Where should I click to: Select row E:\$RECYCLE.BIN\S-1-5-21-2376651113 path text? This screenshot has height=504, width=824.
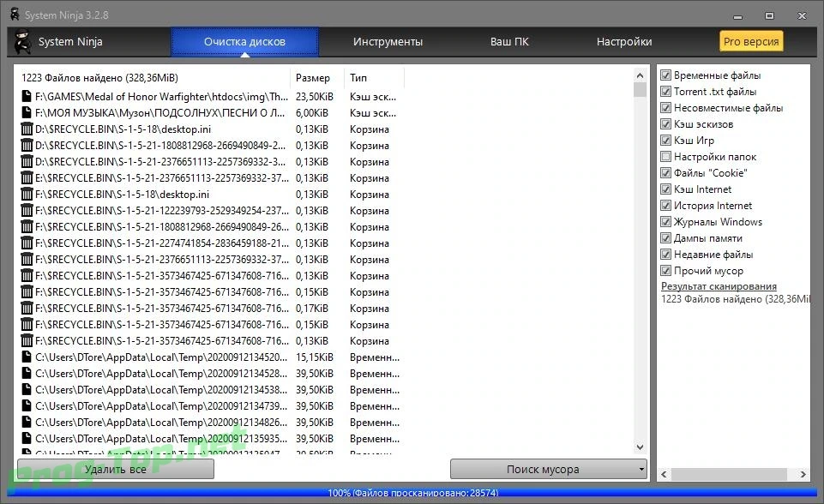(x=162, y=177)
